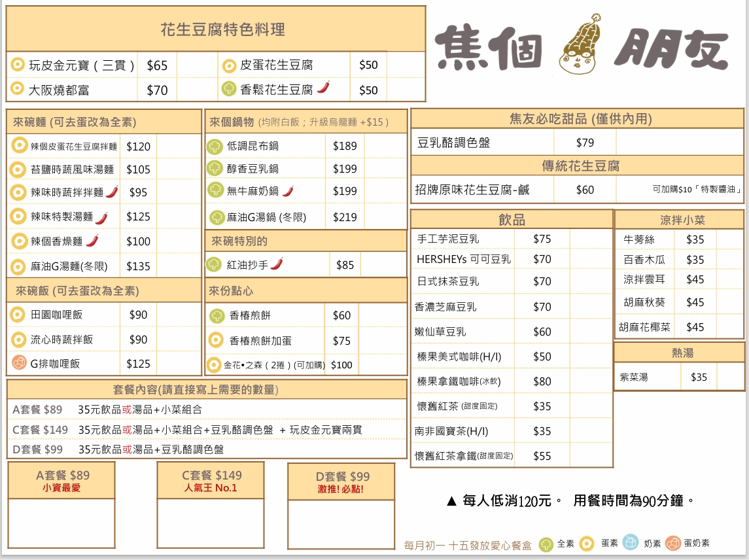Click the chili icon next to 辣味時蔬拌拌麵

[112, 192]
